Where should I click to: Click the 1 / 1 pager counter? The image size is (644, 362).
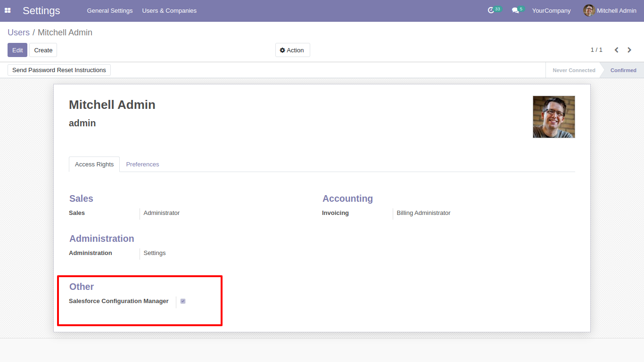pyautogui.click(x=596, y=50)
